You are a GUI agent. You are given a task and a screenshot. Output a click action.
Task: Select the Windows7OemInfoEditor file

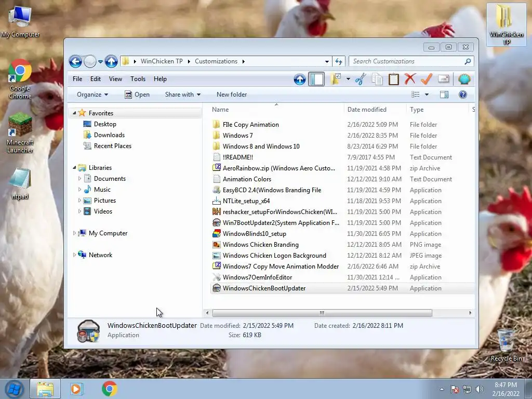point(258,277)
